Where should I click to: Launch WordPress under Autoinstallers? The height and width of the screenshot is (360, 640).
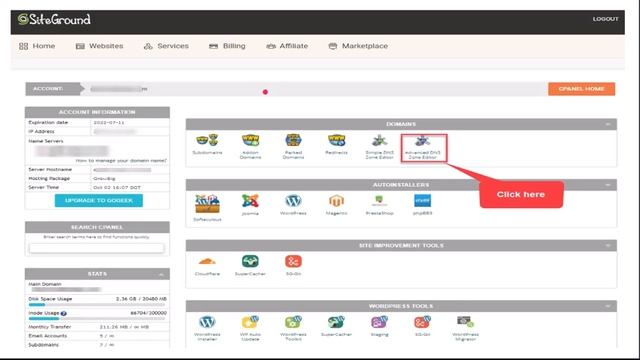(x=293, y=204)
